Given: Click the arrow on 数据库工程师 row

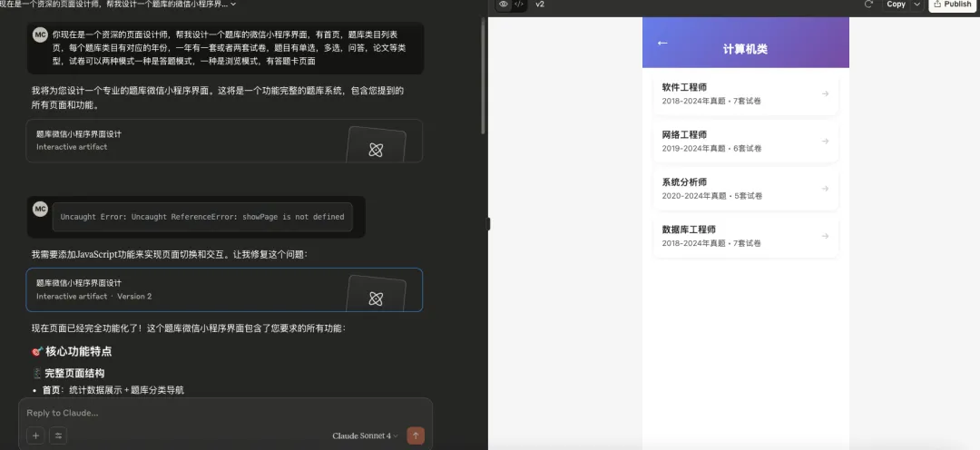Looking at the screenshot, I should point(825,236).
